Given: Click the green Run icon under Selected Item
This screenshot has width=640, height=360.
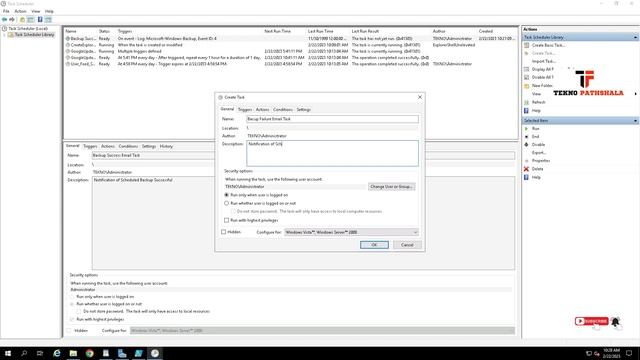Looking at the screenshot, I should pos(527,129).
